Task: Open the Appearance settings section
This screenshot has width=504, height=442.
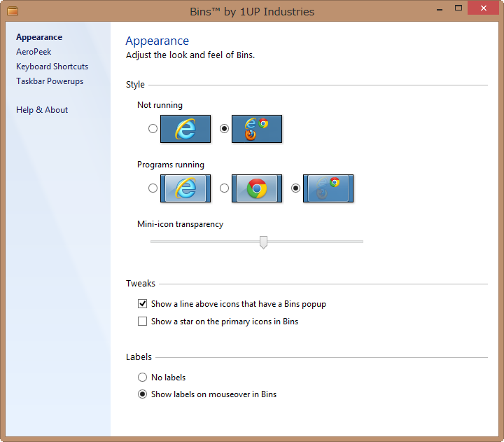Action: tap(39, 37)
